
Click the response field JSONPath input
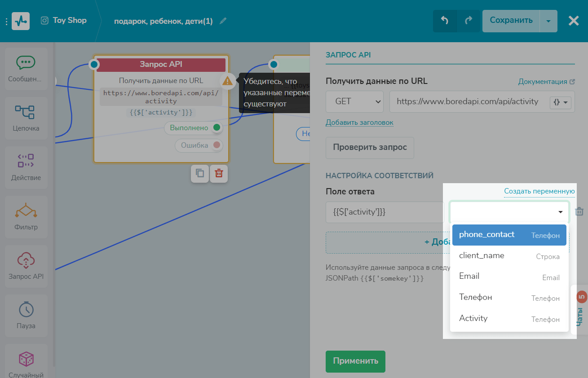[384, 212]
